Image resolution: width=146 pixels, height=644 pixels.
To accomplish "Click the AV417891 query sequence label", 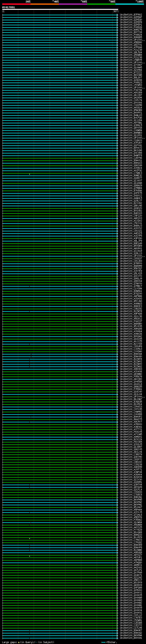I will tap(8, 7).
